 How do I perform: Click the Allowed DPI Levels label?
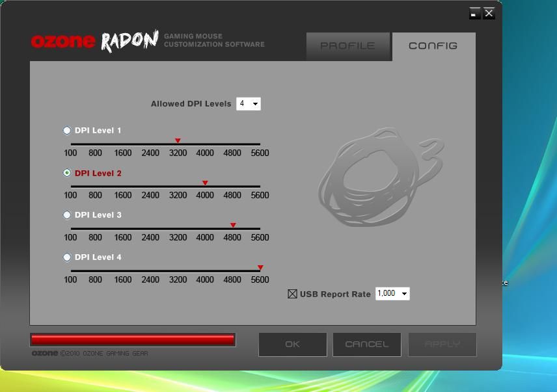[x=191, y=104]
